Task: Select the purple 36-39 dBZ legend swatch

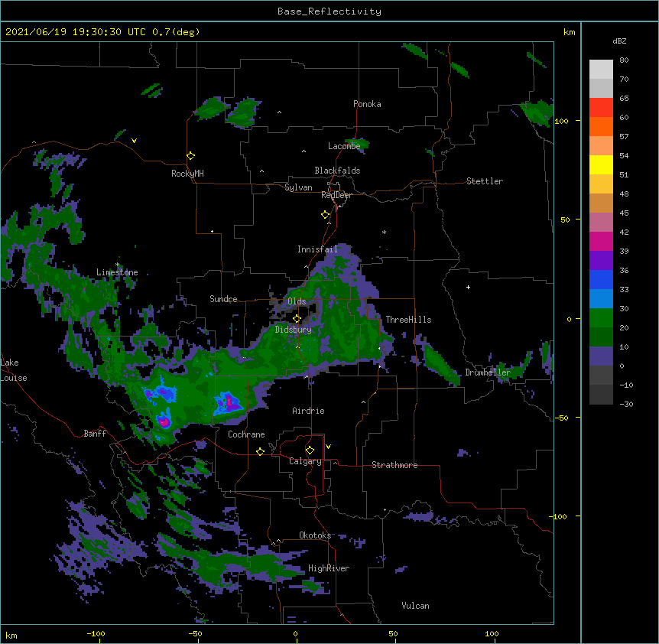Action: [x=601, y=261]
